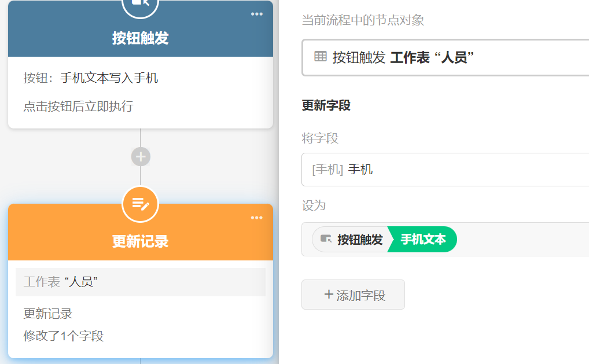Add a node with the plus between nodes
Image resolution: width=589 pixels, height=364 pixels.
(x=141, y=157)
